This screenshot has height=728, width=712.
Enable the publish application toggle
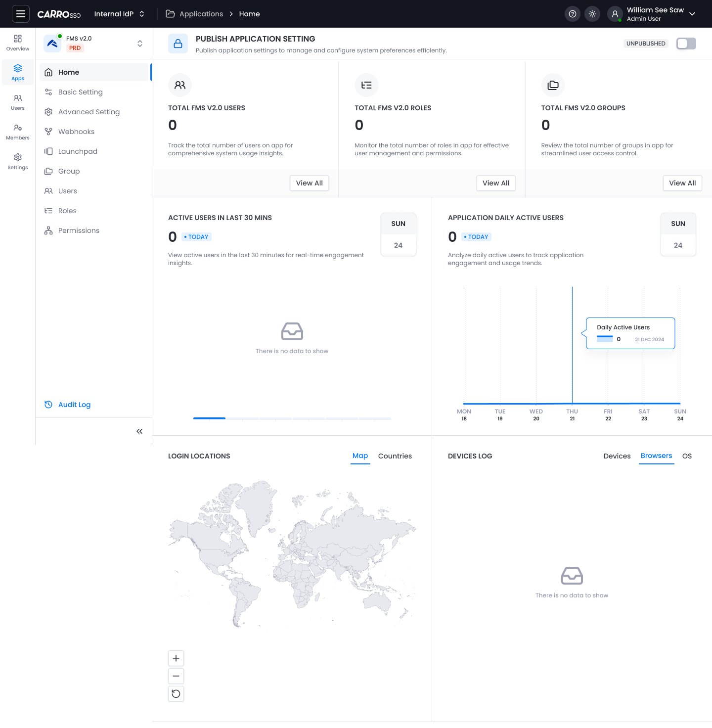(686, 44)
